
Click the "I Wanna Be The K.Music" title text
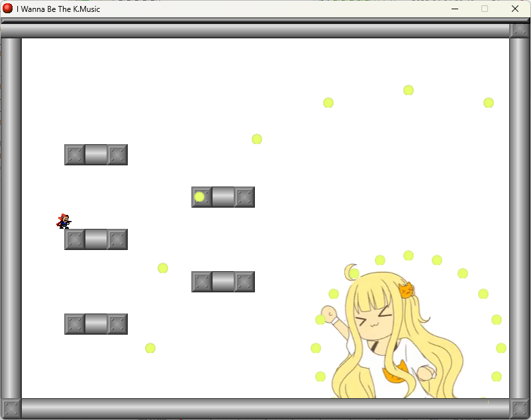[58, 9]
